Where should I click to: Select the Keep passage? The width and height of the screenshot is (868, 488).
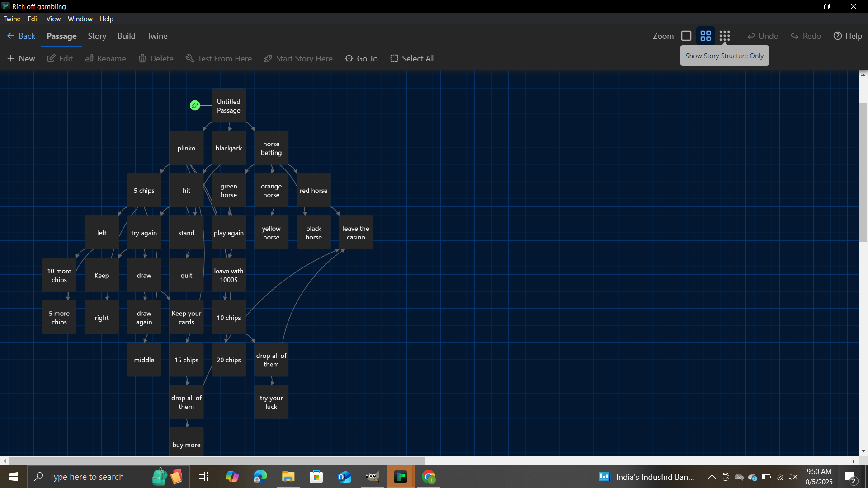pos(102,275)
